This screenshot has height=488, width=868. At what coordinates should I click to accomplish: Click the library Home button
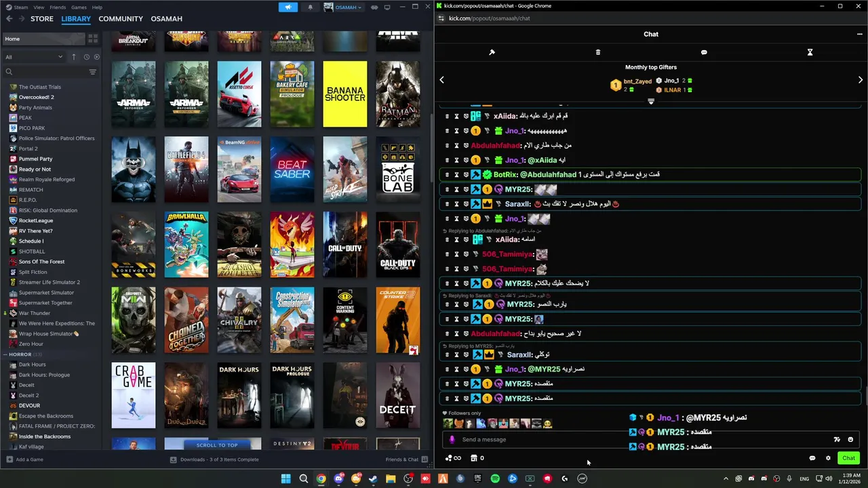pyautogui.click(x=43, y=39)
